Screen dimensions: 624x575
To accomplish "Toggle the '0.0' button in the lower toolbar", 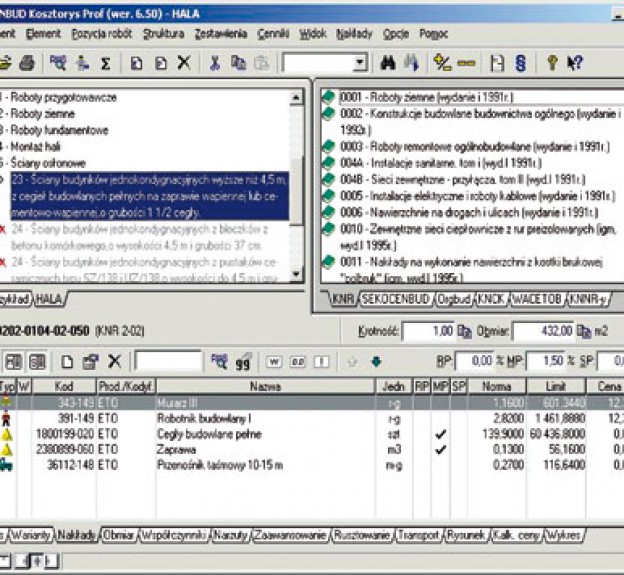I will click(298, 362).
